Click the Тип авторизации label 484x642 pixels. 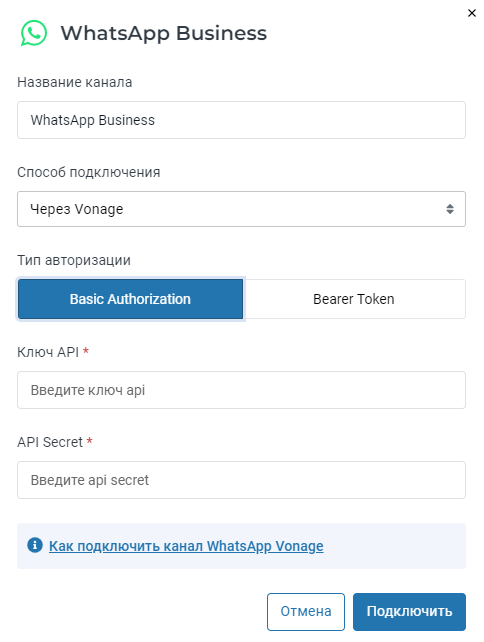74,260
